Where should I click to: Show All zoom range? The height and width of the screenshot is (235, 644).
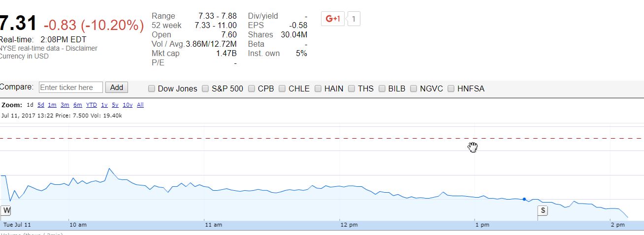tap(140, 105)
